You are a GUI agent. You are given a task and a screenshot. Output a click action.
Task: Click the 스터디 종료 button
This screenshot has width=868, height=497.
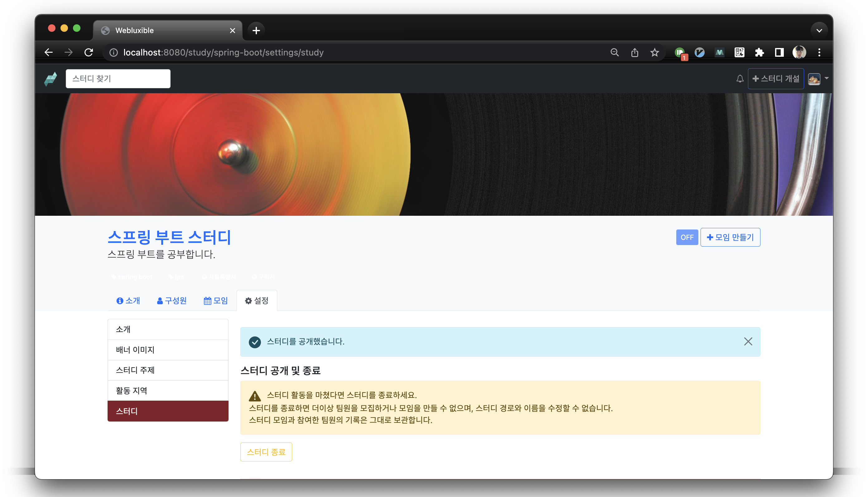pyautogui.click(x=266, y=452)
